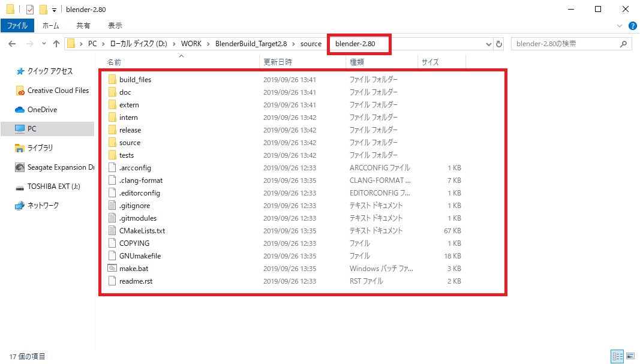The image size is (640, 364).
Task: Click the GNUmakefile file icon
Action: 112,256
